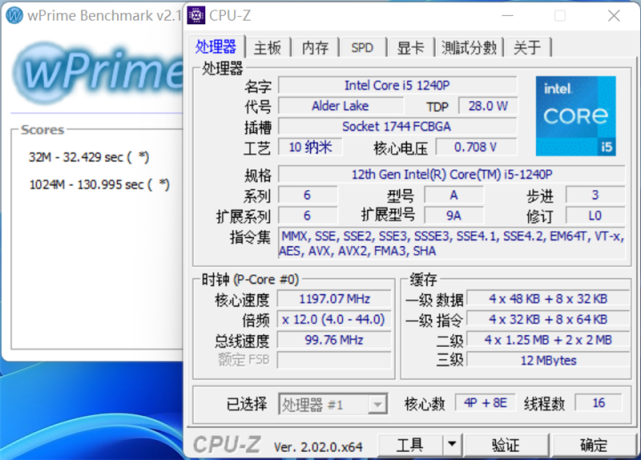Open the 内存 tab

(x=315, y=48)
